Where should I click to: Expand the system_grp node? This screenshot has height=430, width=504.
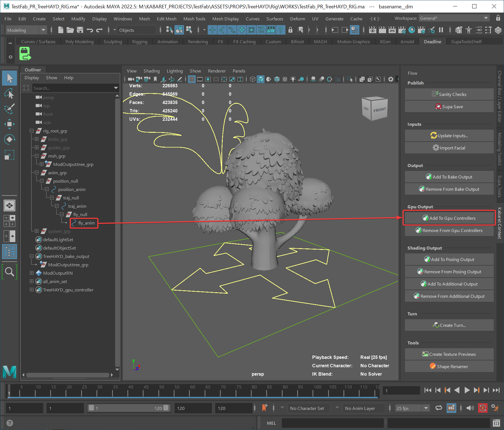click(37, 231)
